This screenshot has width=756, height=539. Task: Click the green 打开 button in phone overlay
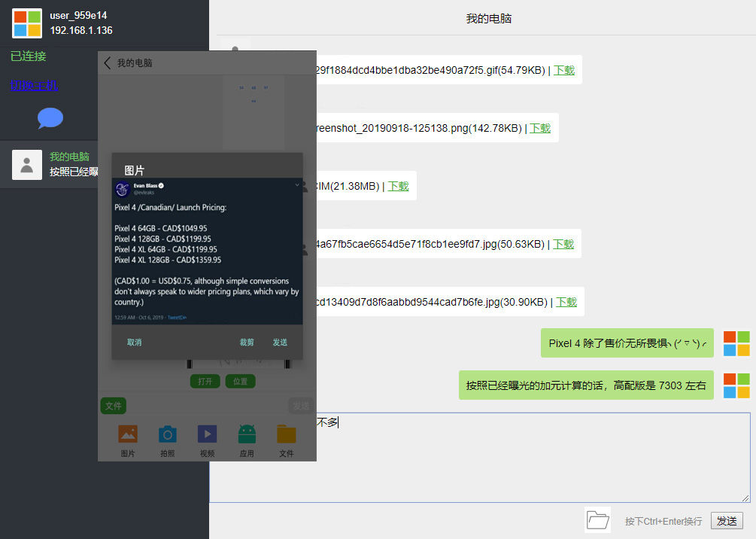pyautogui.click(x=205, y=381)
